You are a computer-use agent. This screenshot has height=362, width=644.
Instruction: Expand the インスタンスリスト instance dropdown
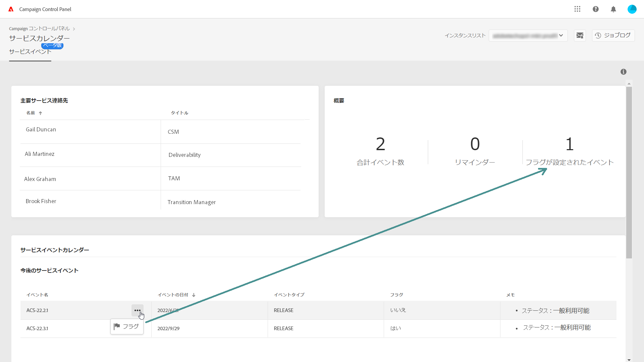pos(528,36)
